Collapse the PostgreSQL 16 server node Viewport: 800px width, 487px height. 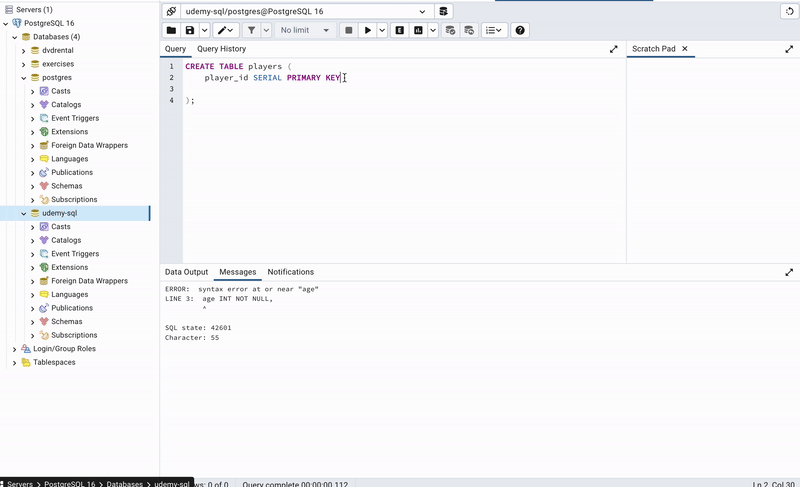click(6, 23)
